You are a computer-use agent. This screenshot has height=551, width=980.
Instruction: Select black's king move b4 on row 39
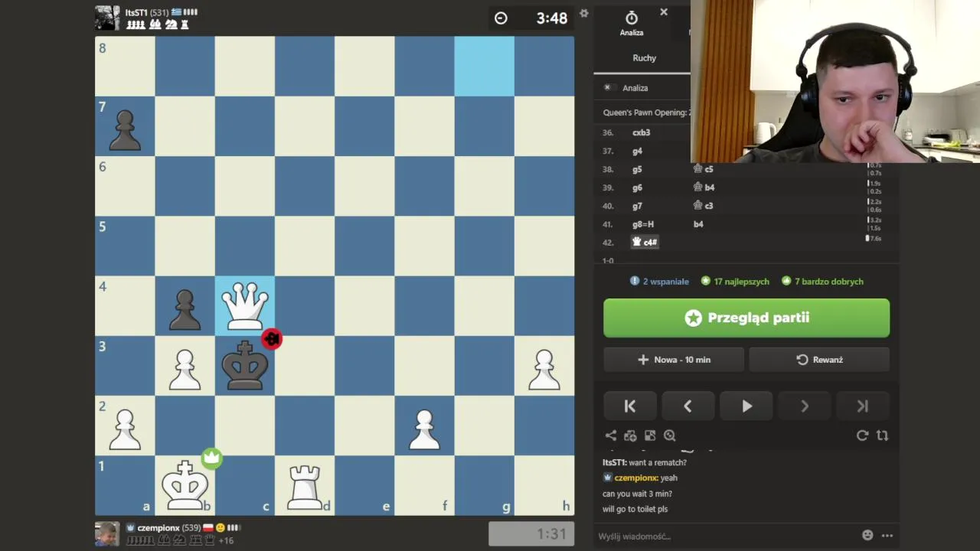[704, 187]
